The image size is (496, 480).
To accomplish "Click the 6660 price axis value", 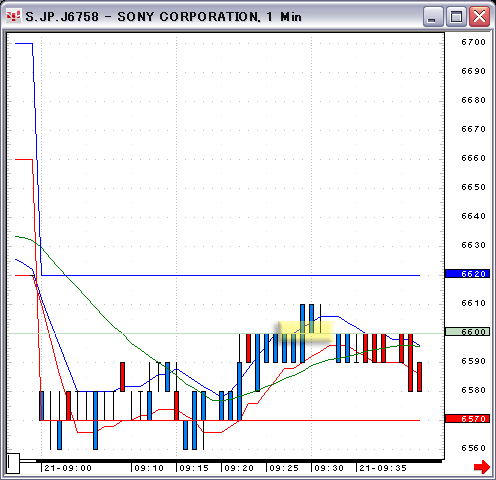I will pos(473,158).
